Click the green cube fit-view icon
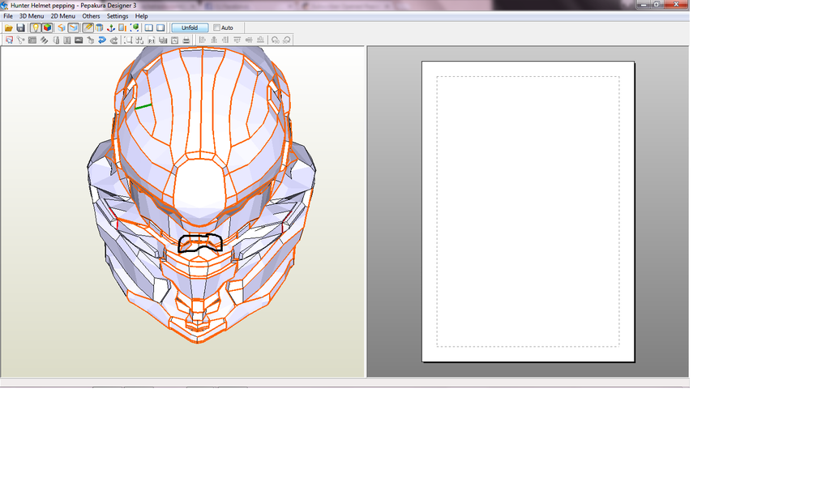The image size is (830, 504). [135, 28]
